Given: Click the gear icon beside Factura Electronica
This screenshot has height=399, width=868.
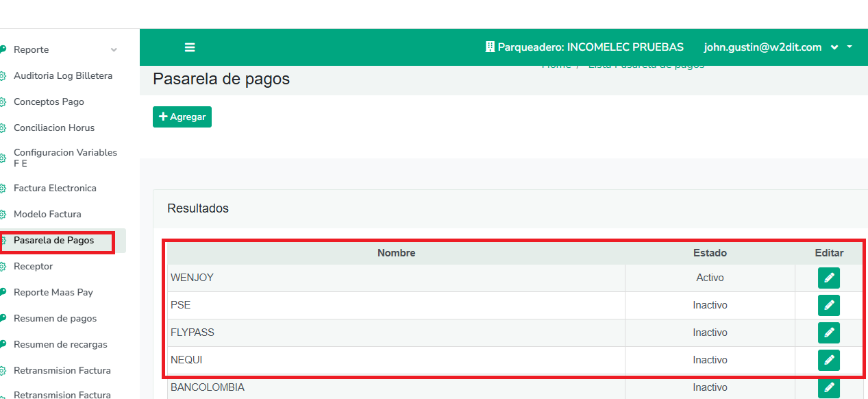Looking at the screenshot, I should [x=3, y=189].
